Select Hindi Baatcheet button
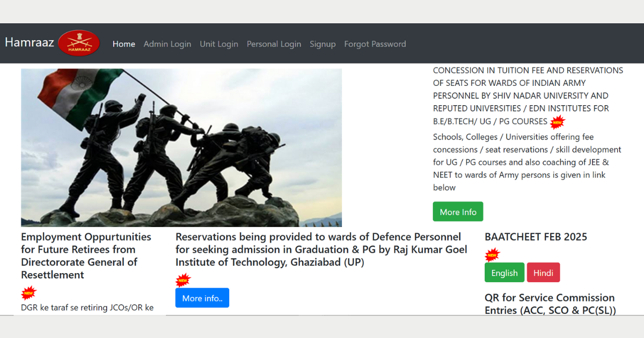 [543, 273]
